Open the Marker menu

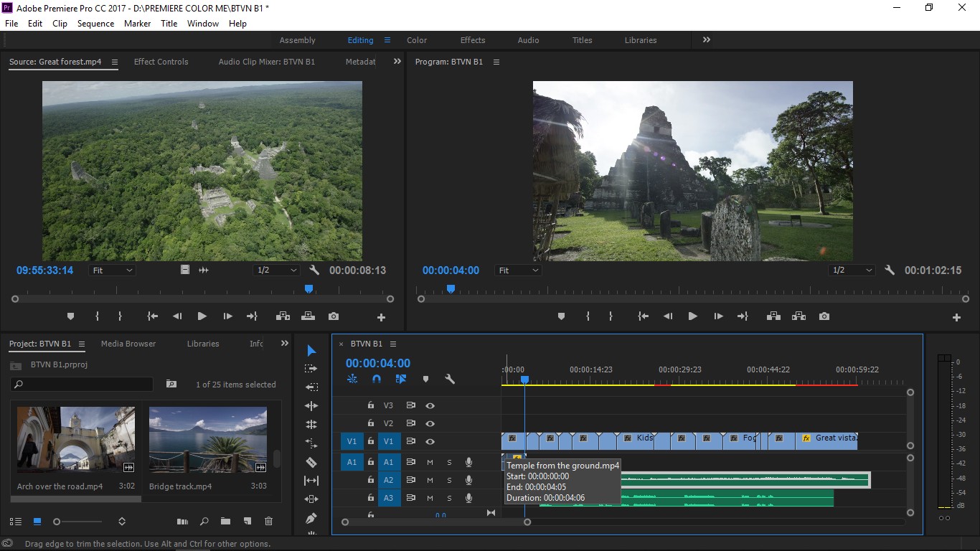[137, 24]
